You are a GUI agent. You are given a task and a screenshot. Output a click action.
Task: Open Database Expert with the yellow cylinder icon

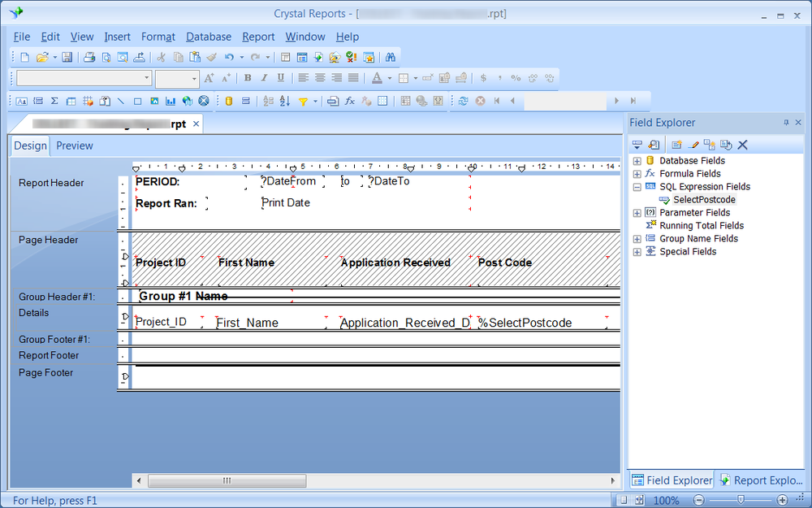click(229, 101)
